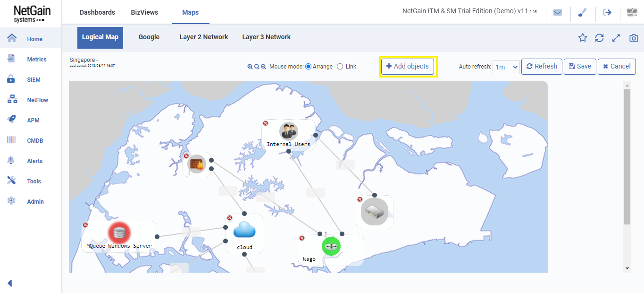
Task: Open CMDB in the sidebar
Action: click(31, 140)
